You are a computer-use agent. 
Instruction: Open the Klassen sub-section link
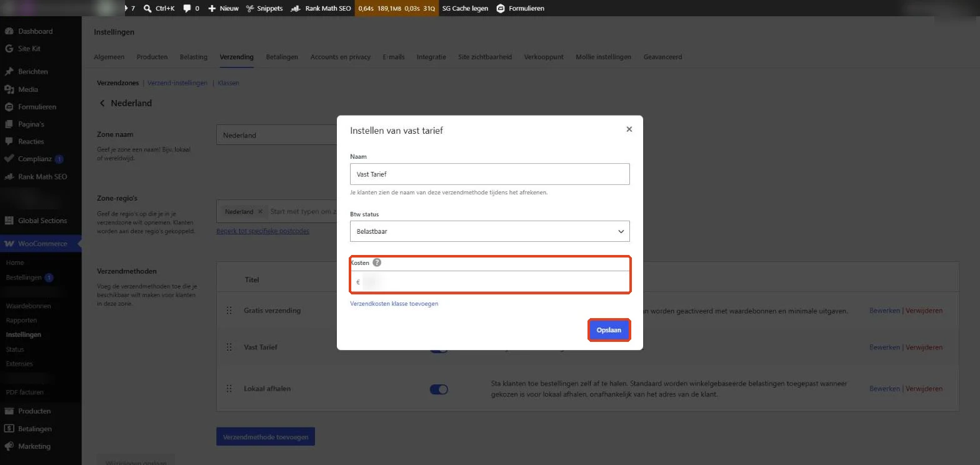click(228, 82)
